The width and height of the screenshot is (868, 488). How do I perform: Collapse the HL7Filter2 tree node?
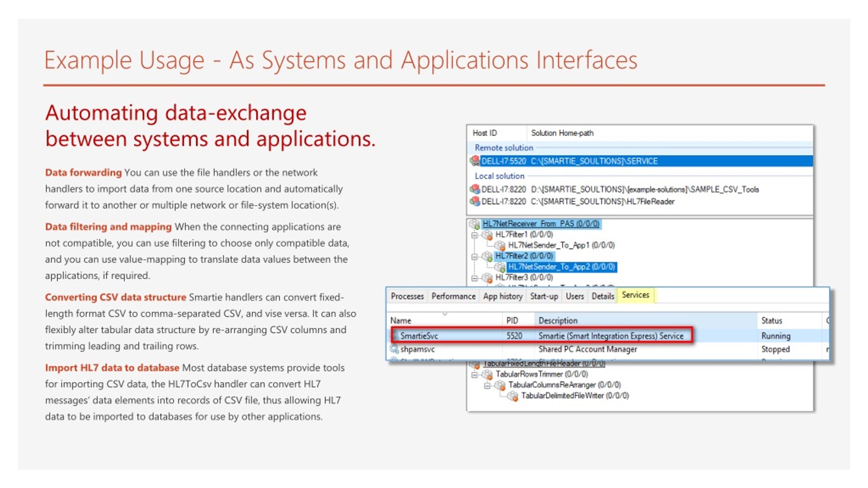[x=475, y=257]
